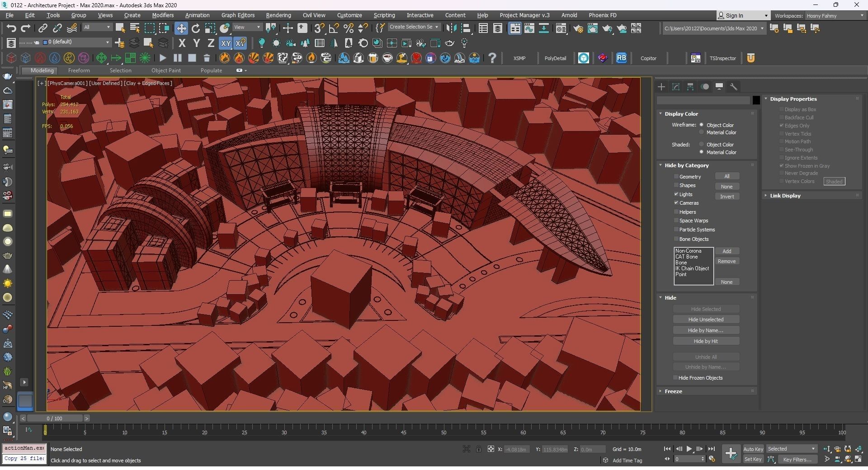868x470 pixels.
Task: Activate the Select and Move tool
Action: click(181, 28)
